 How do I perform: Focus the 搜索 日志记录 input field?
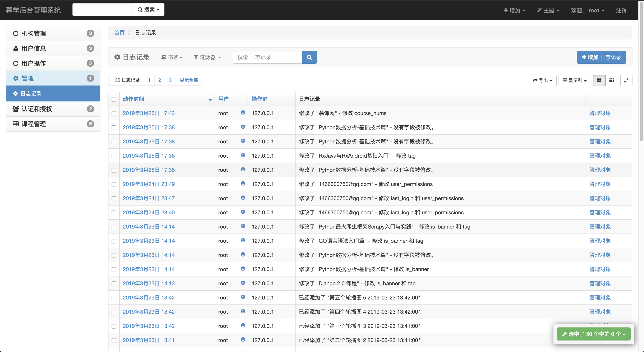[x=267, y=57]
